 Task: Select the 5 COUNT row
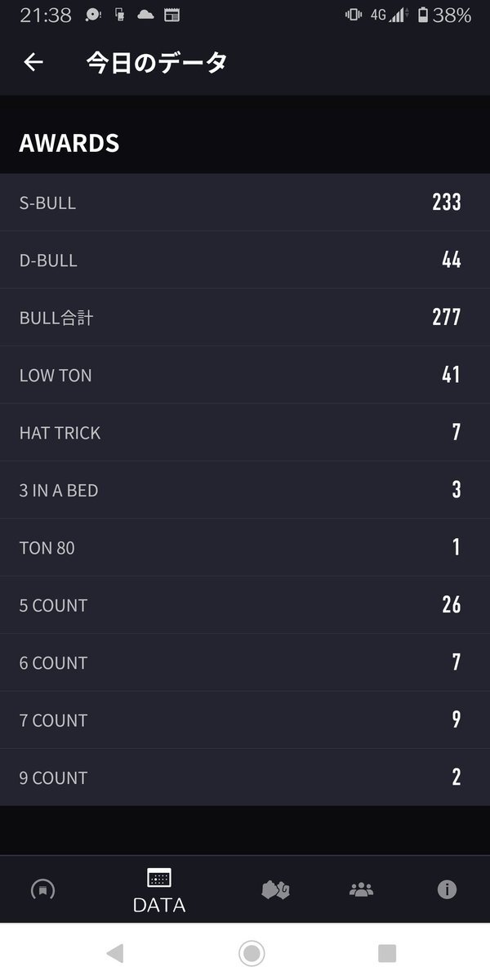tap(245, 605)
